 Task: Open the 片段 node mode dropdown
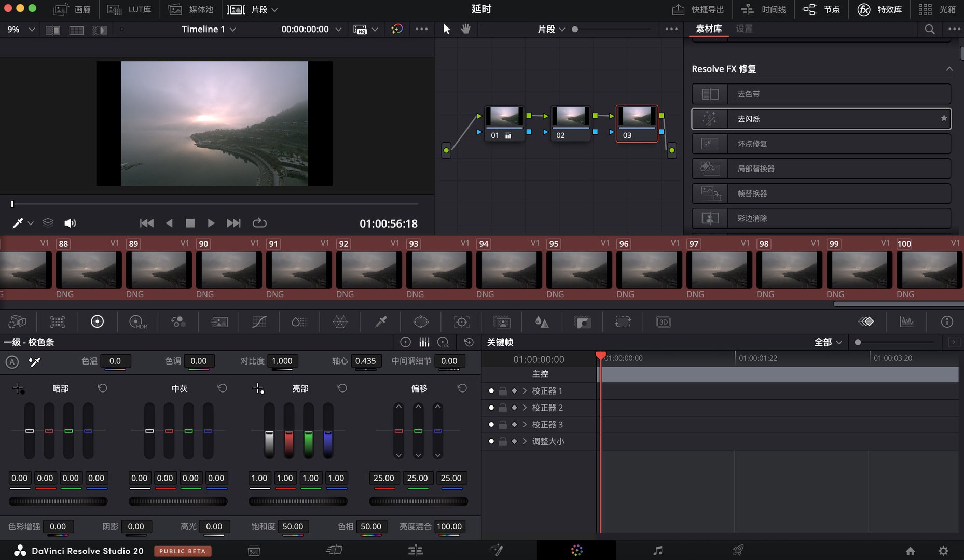551,29
